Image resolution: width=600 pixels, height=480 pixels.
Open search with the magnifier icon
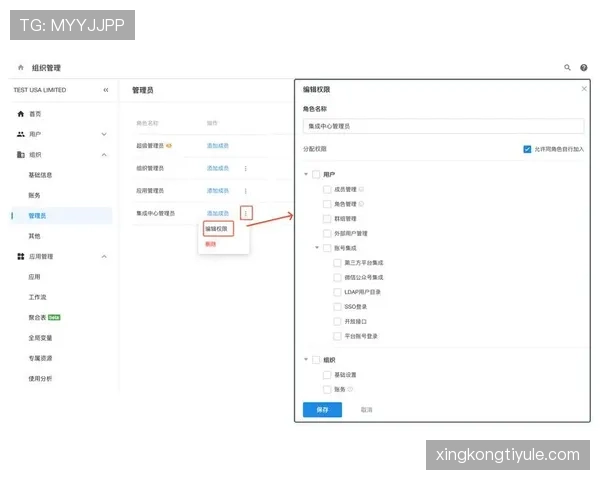point(567,67)
